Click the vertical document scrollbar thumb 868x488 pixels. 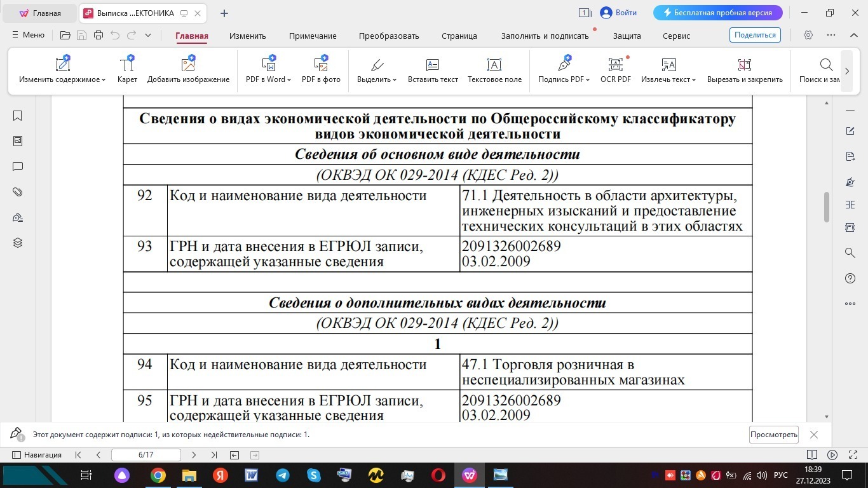pyautogui.click(x=827, y=207)
